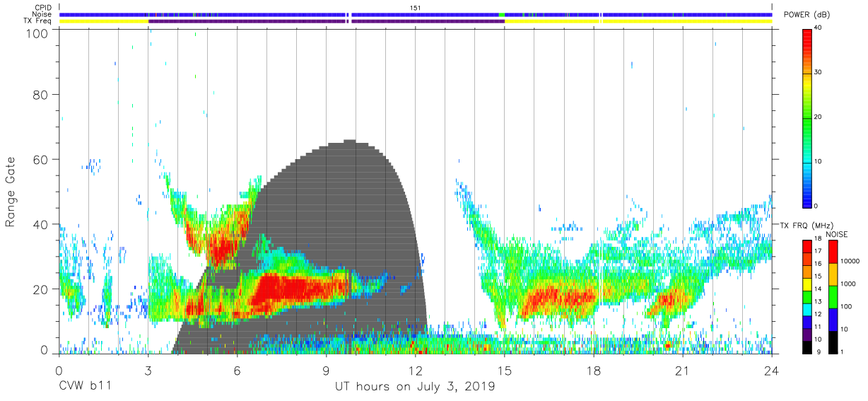This screenshot has width=868, height=401.
Task: Click hour tick label 3
Action: coord(148,370)
